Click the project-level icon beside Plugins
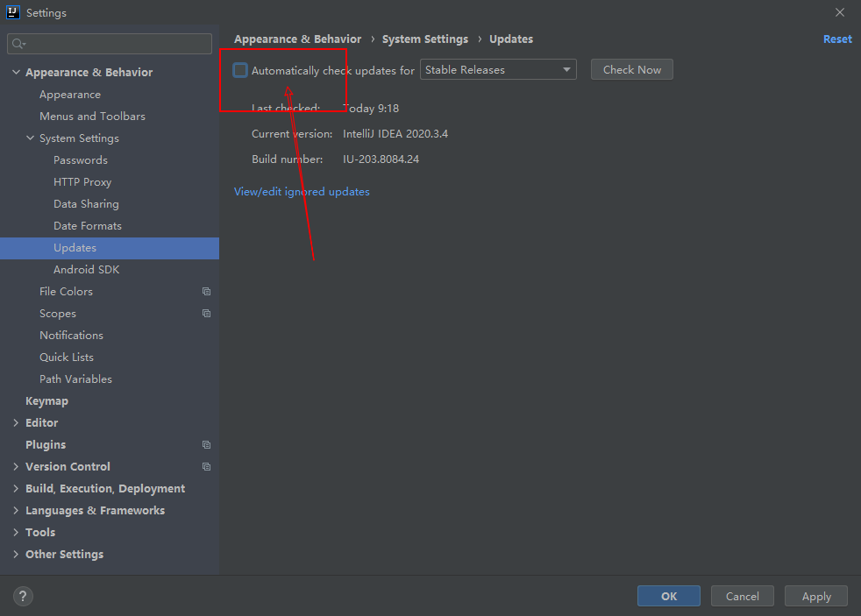 pyautogui.click(x=206, y=445)
